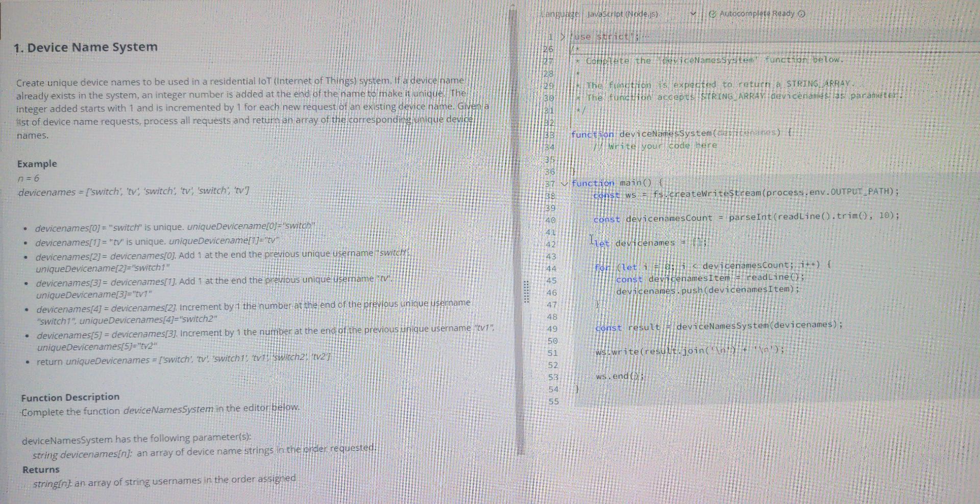The image size is (980, 504).
Task: Click the JavaScript (Node.js) language label
Action: click(622, 14)
